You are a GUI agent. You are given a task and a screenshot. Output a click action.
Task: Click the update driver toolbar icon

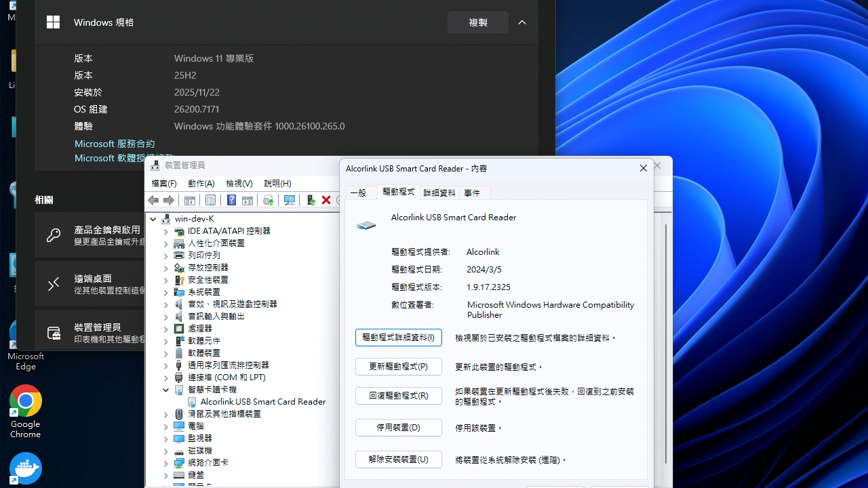click(268, 200)
